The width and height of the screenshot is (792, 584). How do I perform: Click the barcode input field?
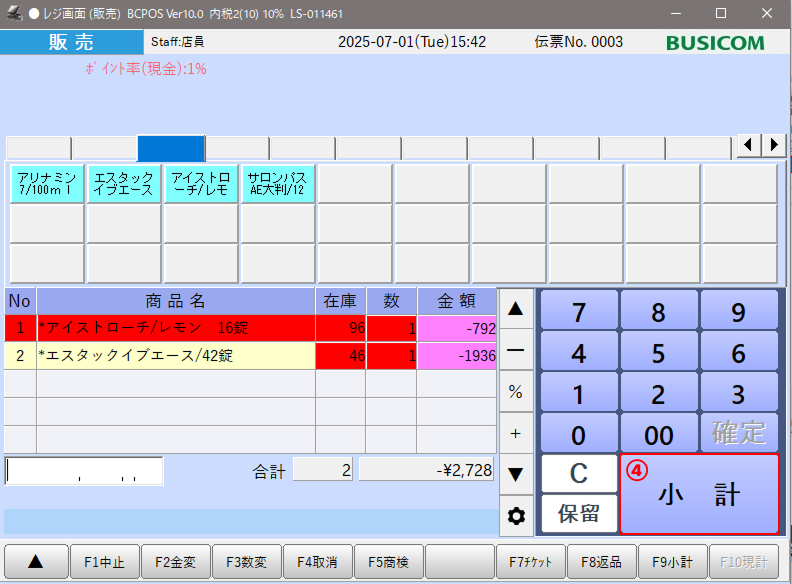pyautogui.click(x=84, y=470)
